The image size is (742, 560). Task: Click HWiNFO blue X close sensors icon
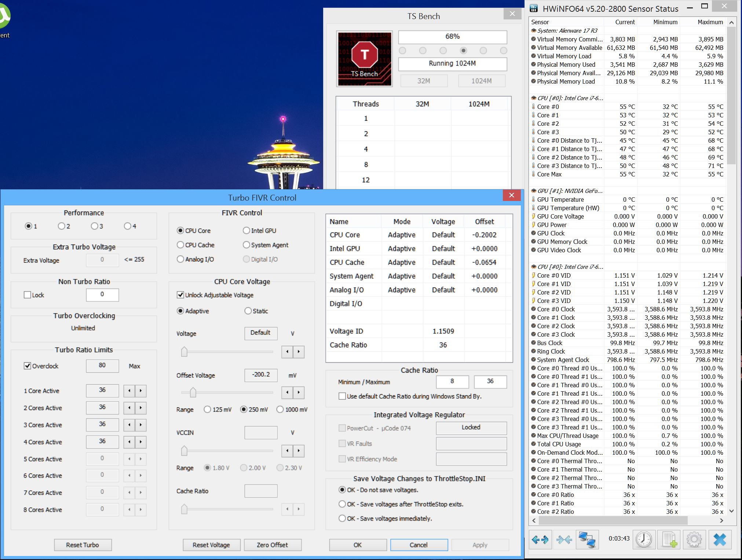(x=720, y=539)
